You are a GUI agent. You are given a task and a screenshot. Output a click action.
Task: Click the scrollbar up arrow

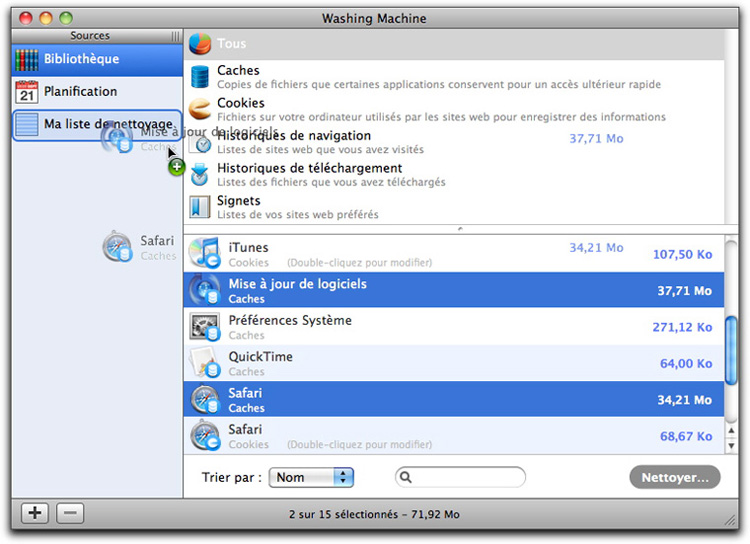click(x=731, y=431)
